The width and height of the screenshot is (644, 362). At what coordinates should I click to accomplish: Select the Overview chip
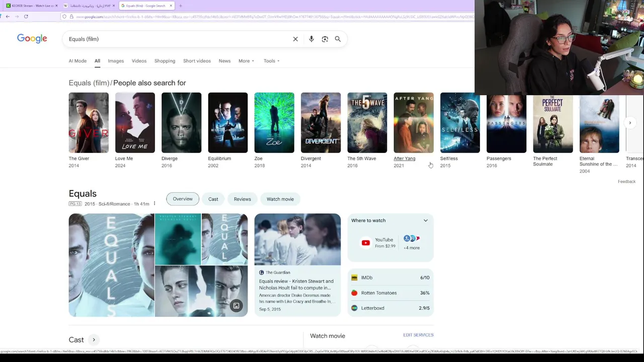[x=183, y=199]
